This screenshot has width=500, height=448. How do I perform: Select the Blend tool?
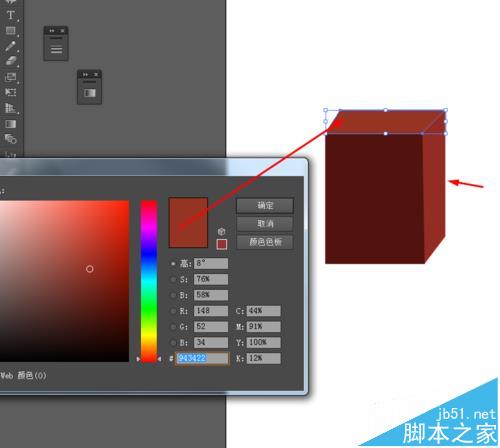point(11,139)
